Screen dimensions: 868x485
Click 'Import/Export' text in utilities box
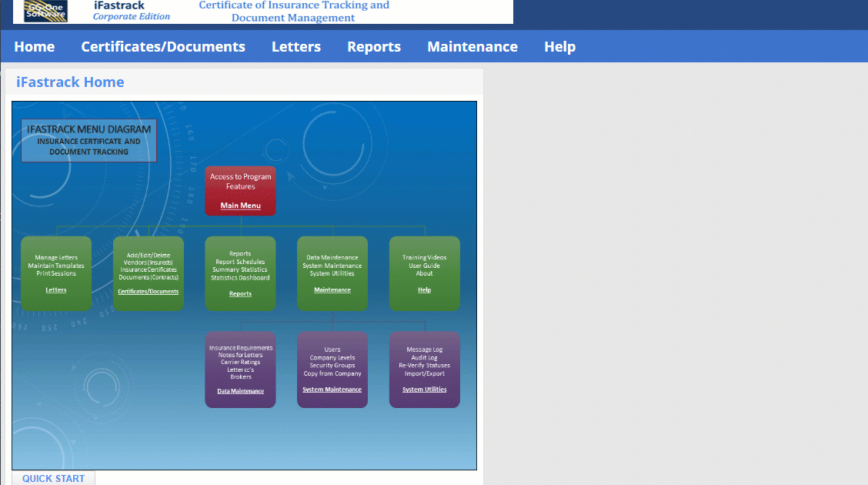(425, 373)
